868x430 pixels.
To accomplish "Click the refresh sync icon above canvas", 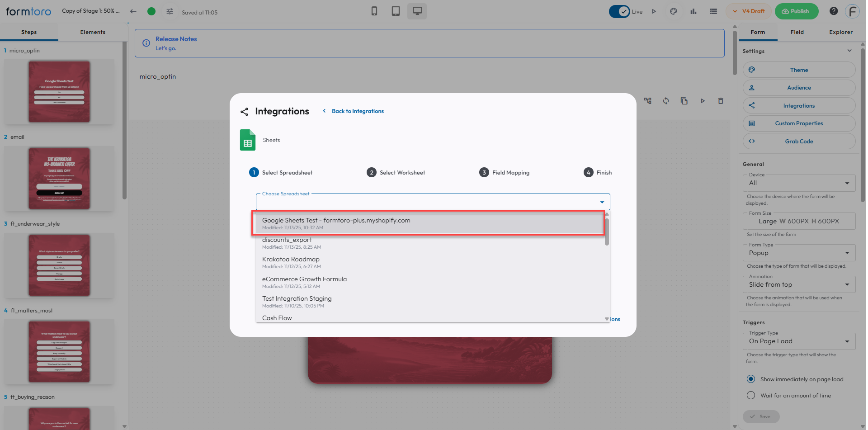I will [666, 101].
